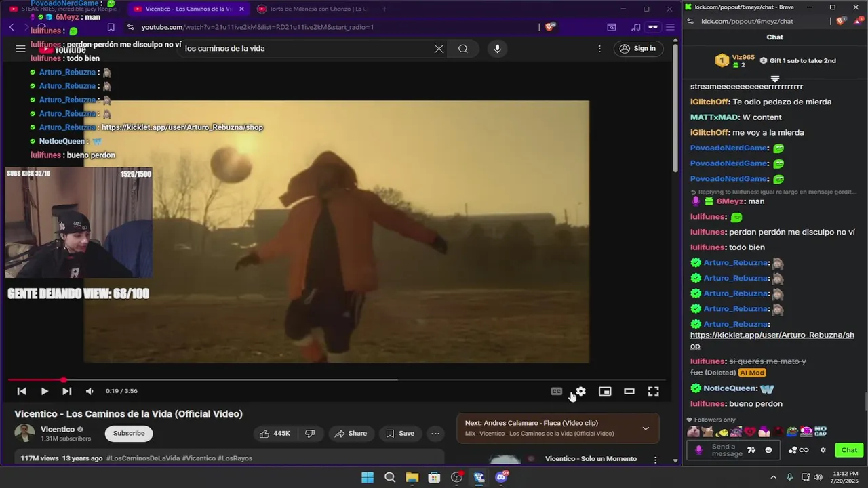Open player settings gear
This screenshot has width=868, height=488.
(x=580, y=391)
